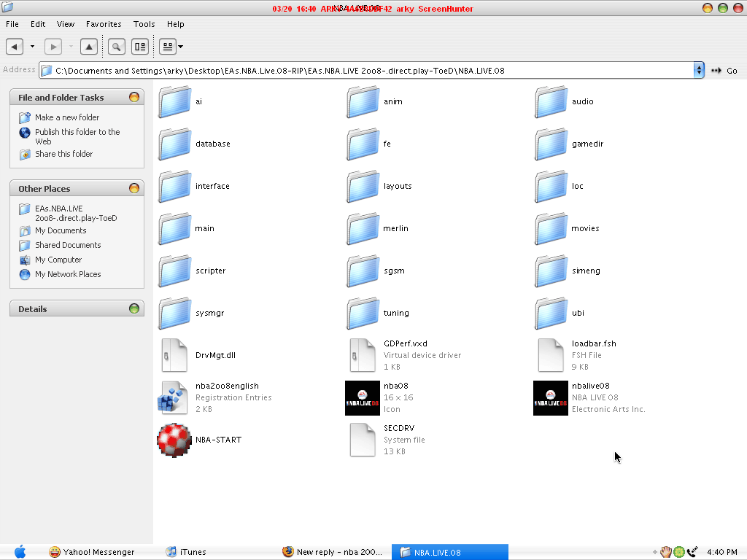
Task: Expand the Details panel
Action: 134,308
